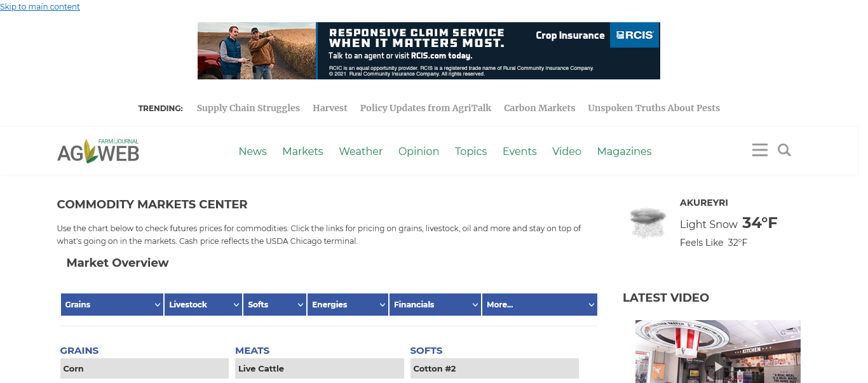Open the hamburger menu icon

point(759,151)
